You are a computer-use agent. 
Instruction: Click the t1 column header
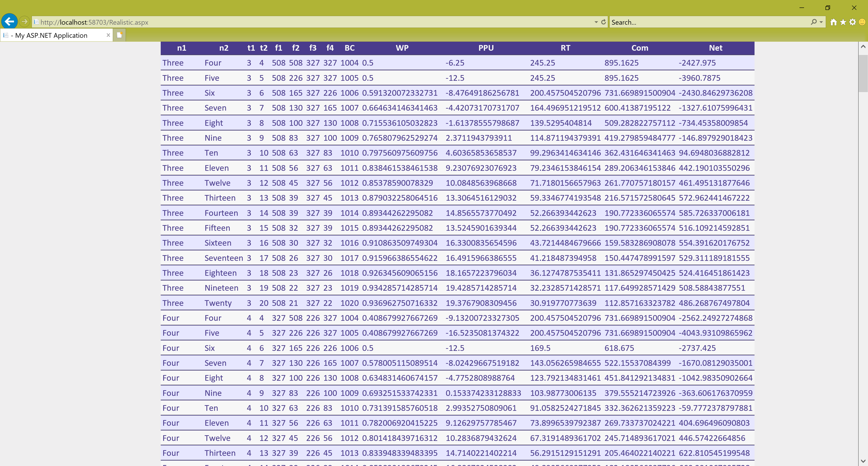pyautogui.click(x=251, y=48)
